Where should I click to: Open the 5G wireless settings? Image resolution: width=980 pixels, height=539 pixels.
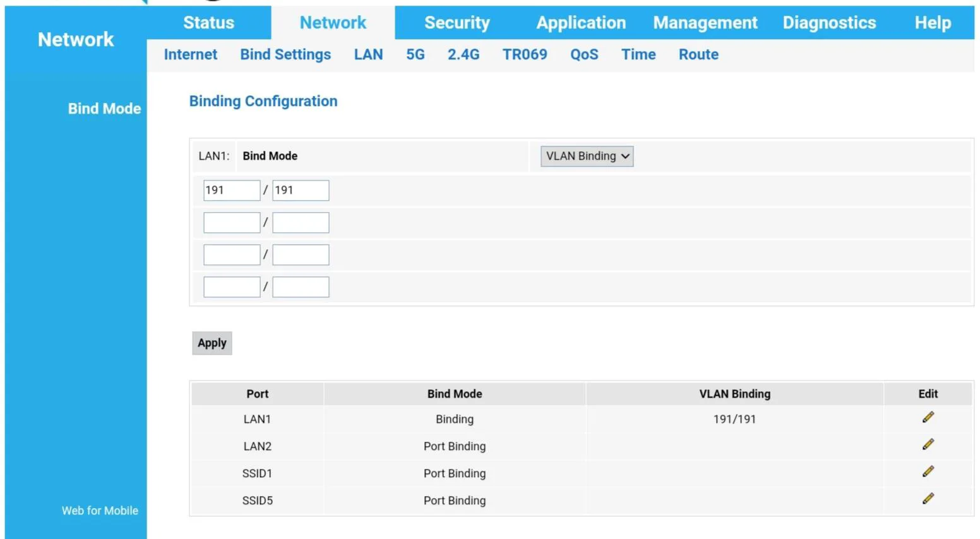click(415, 55)
